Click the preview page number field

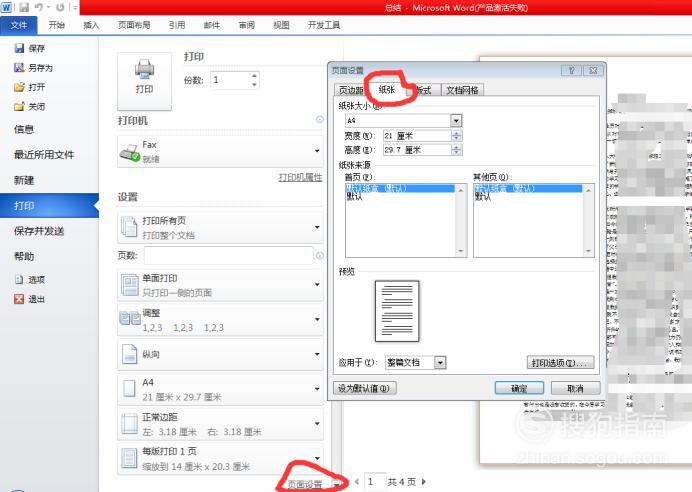[x=374, y=481]
